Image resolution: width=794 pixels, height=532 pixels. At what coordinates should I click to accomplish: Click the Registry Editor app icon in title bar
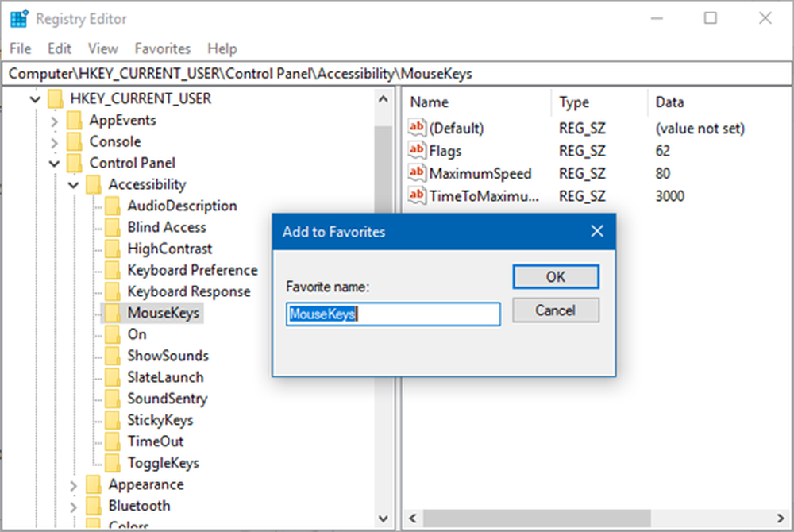click(x=19, y=19)
